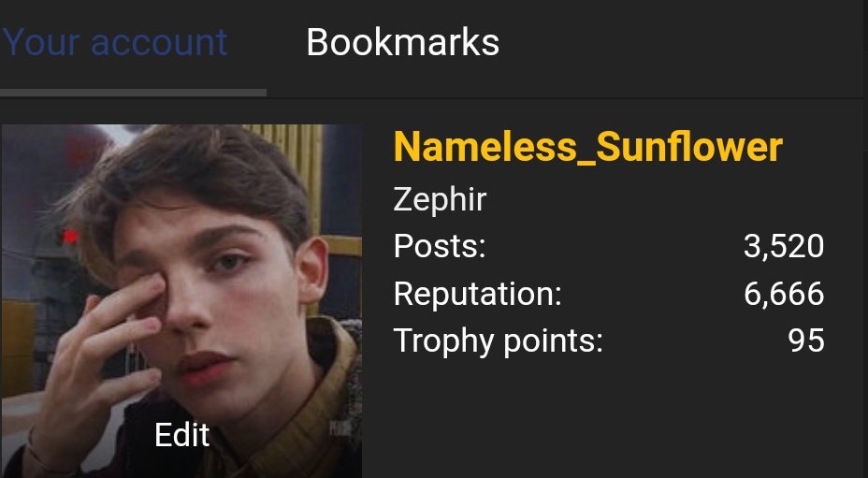
Task: Click the Reputation label
Action: (x=477, y=294)
